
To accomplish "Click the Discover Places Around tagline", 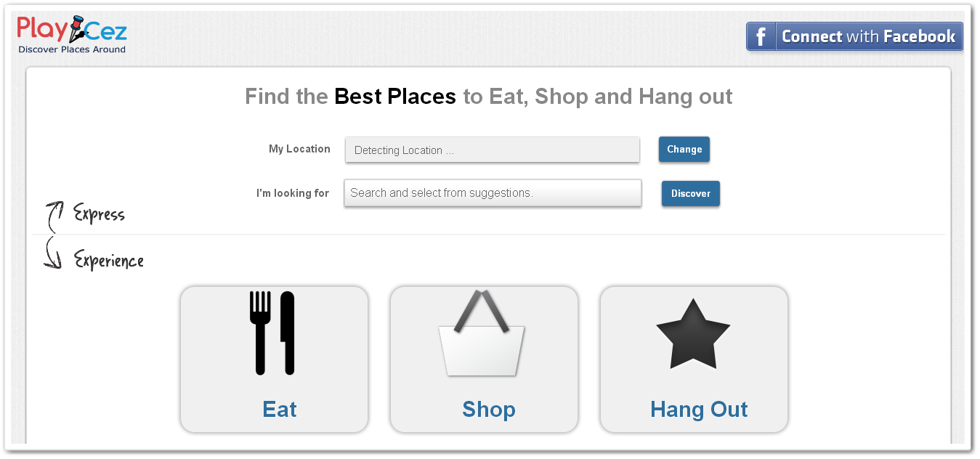I will 72,49.
